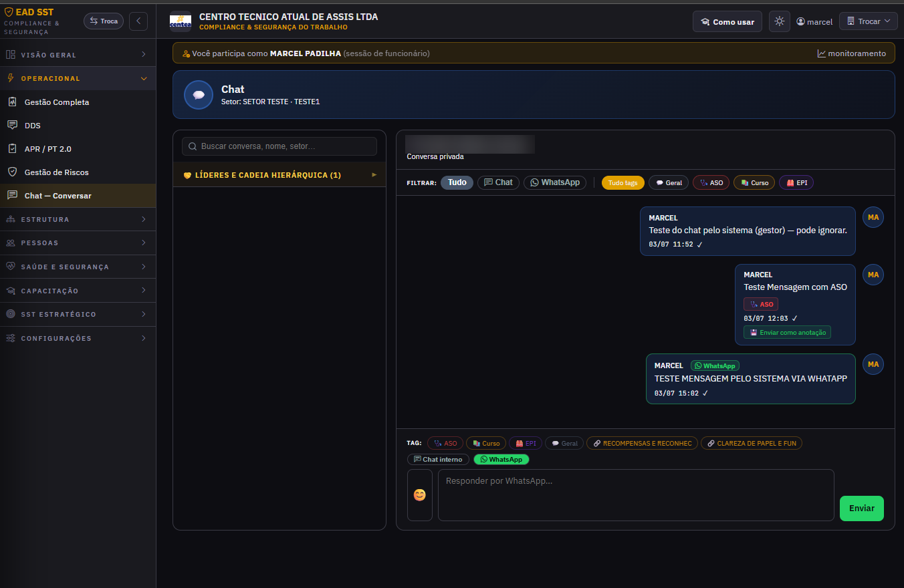This screenshot has width=904, height=588.
Task: Click the Centro Tecnico company logo
Action: (181, 21)
